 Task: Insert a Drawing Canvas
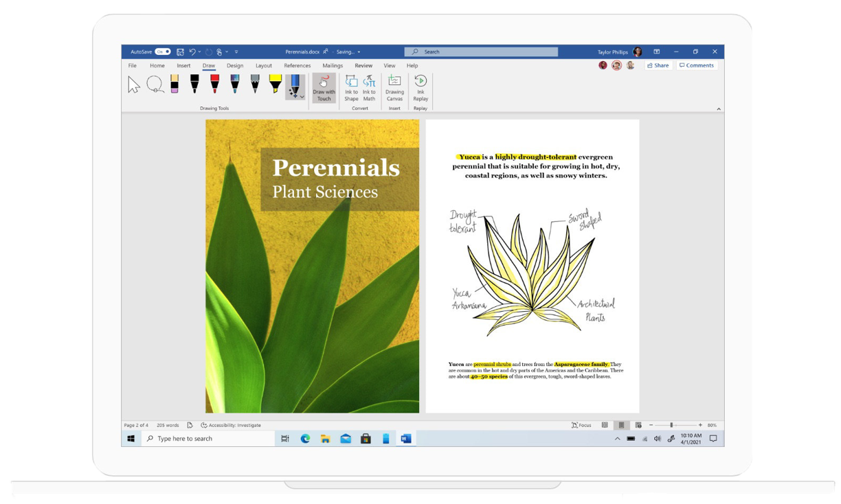[394, 88]
